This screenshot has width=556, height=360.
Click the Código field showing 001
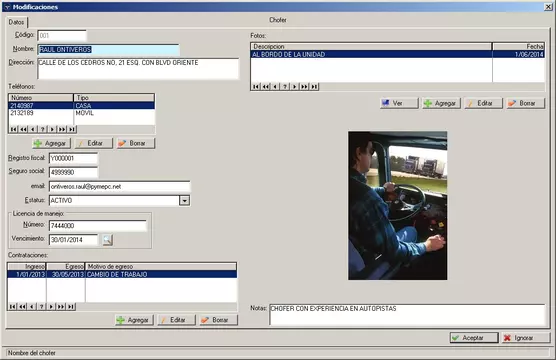[62, 35]
